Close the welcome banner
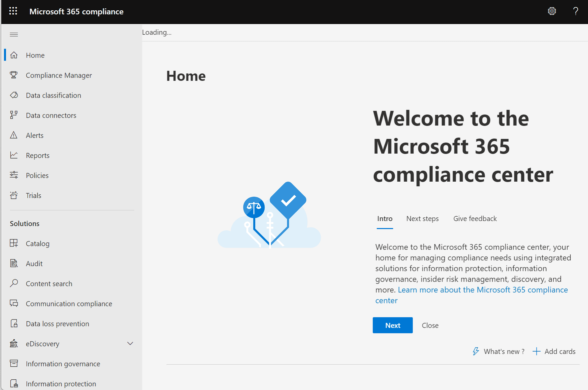 (430, 326)
